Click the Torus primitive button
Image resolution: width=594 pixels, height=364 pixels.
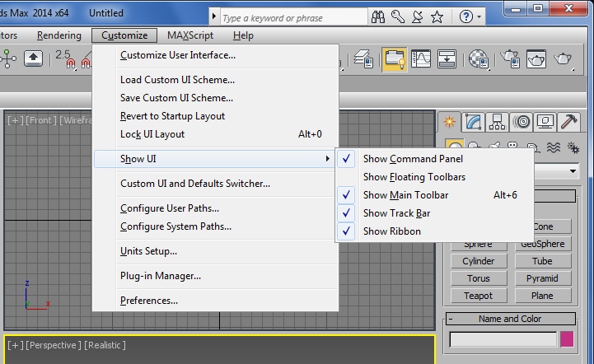click(x=479, y=278)
